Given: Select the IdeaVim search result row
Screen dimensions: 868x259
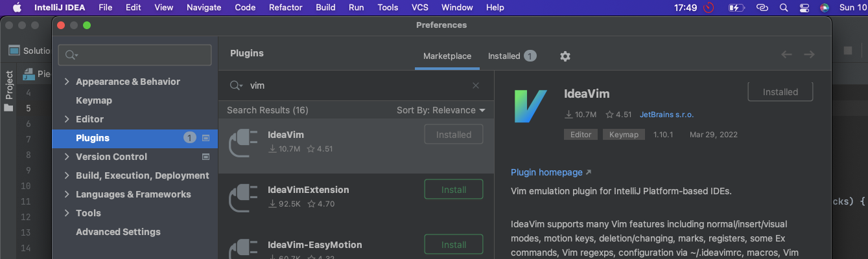Looking at the screenshot, I should click(x=356, y=146).
